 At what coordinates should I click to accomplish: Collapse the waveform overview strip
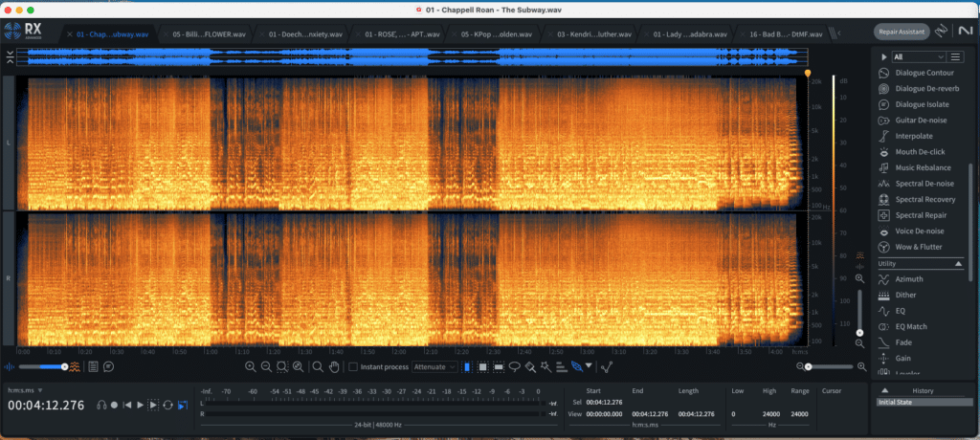[11, 57]
